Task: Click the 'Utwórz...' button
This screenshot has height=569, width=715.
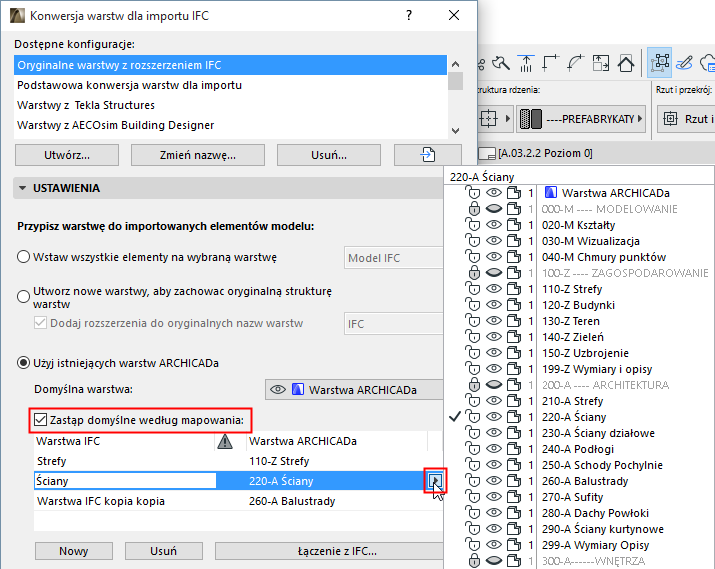Action: click(x=67, y=155)
